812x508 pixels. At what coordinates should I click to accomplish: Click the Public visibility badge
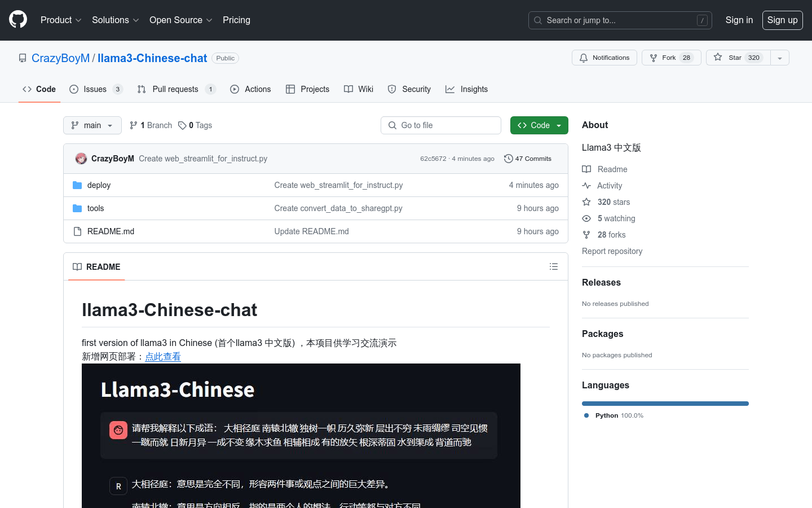coord(226,58)
